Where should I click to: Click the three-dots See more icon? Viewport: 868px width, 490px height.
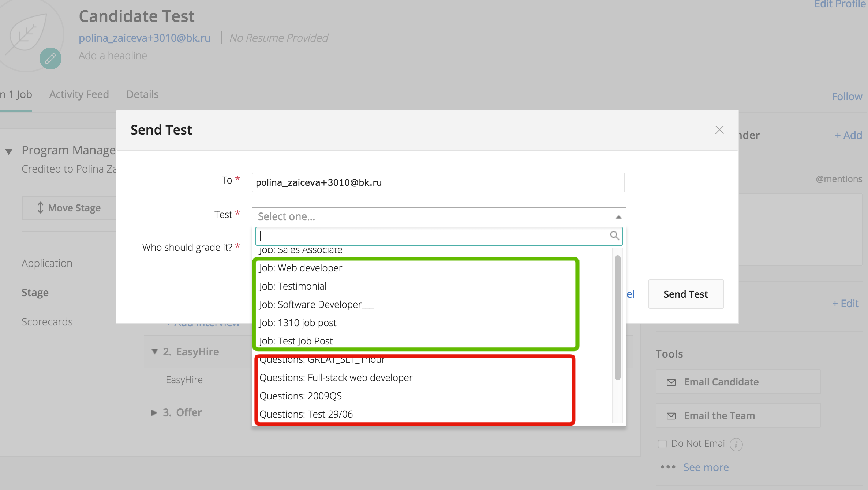[668, 467]
